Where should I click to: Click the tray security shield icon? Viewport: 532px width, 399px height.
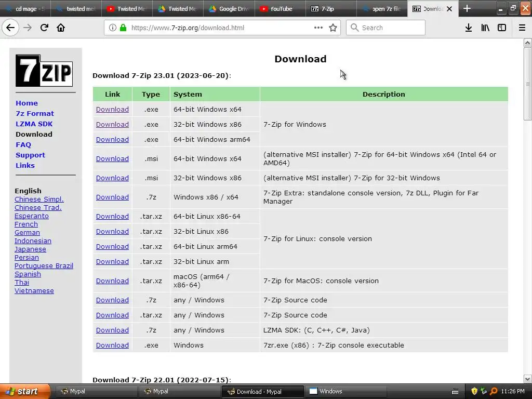474,391
